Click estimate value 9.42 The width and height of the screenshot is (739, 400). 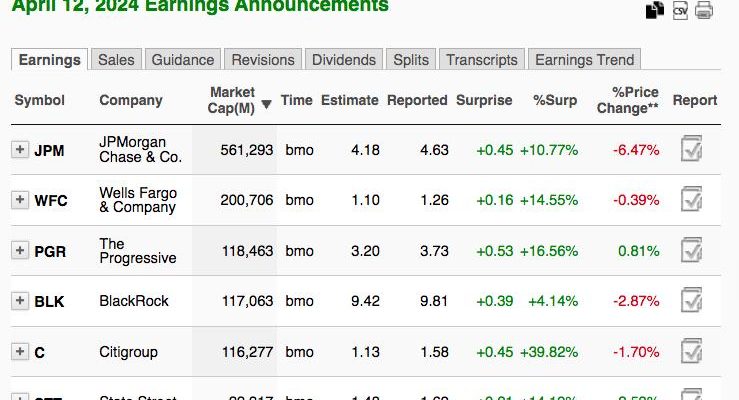pyautogui.click(x=365, y=301)
